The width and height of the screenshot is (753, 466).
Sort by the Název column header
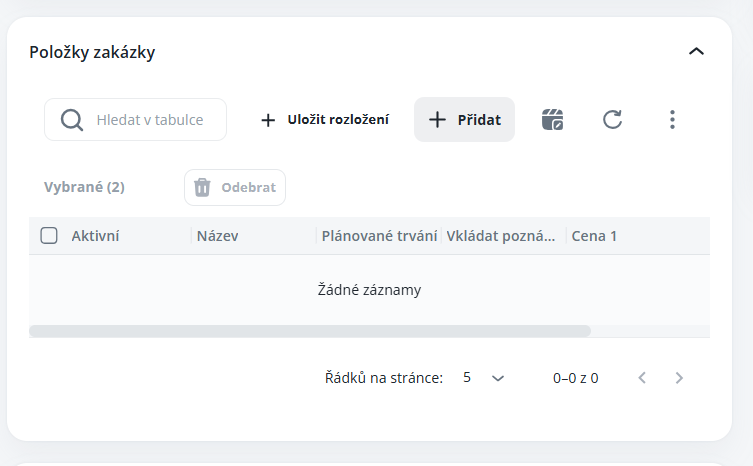coord(218,236)
